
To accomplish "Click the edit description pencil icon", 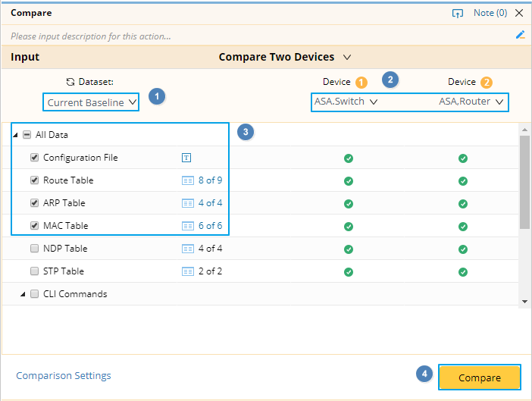I will (x=520, y=35).
